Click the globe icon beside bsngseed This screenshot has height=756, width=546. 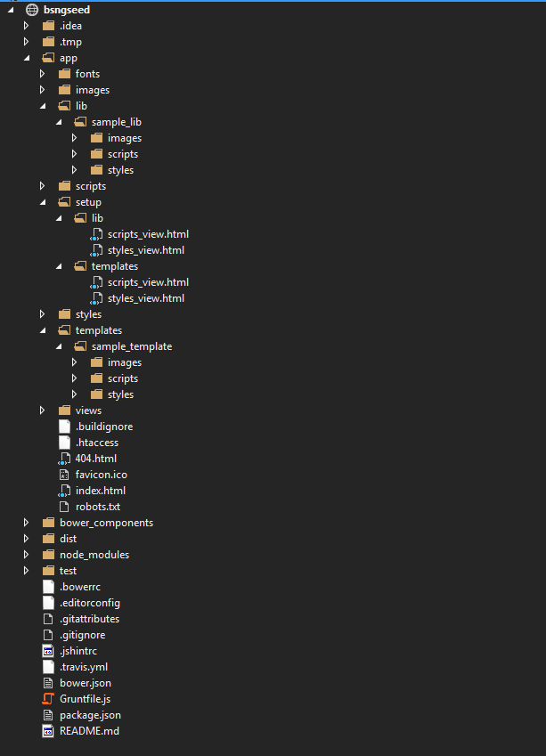pyautogui.click(x=32, y=9)
